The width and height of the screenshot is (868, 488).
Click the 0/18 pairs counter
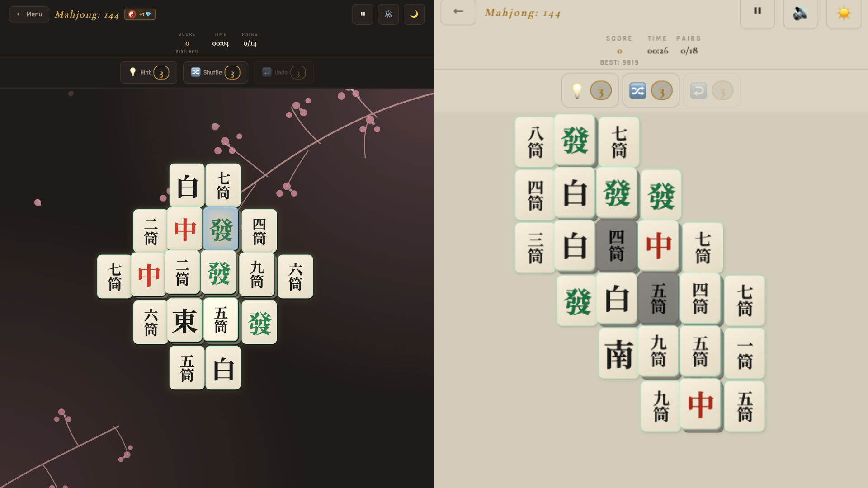tap(689, 51)
